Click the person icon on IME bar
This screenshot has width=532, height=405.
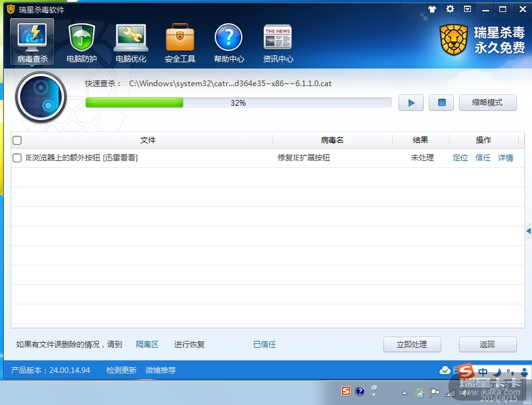click(524, 372)
